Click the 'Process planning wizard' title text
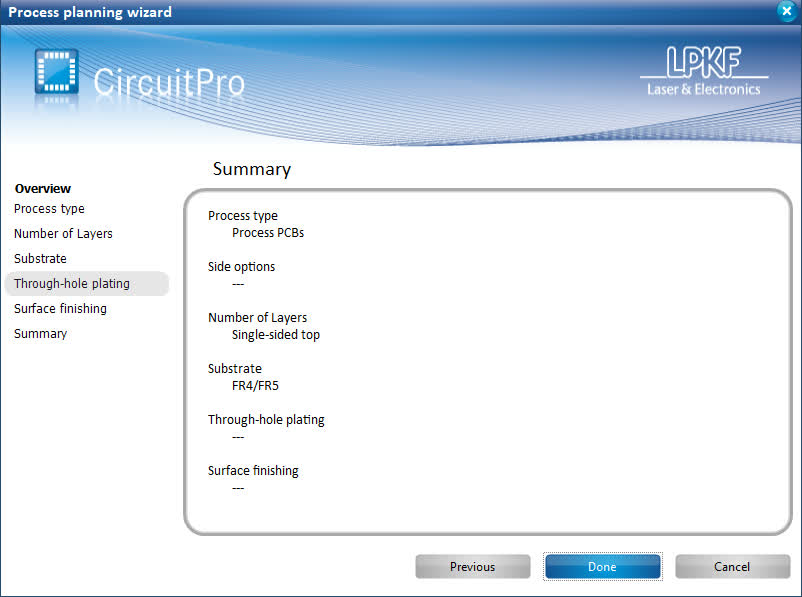The image size is (802, 597). pyautogui.click(x=90, y=12)
